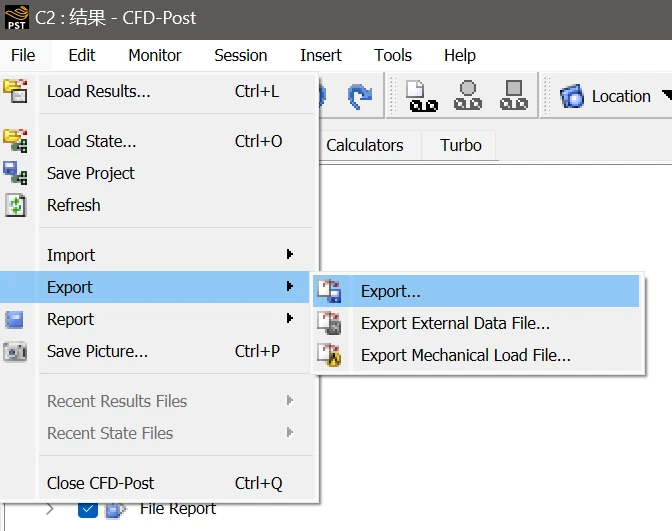Image resolution: width=672 pixels, height=531 pixels.
Task: Uncheck the File Report checkbox
Action: tap(88, 509)
